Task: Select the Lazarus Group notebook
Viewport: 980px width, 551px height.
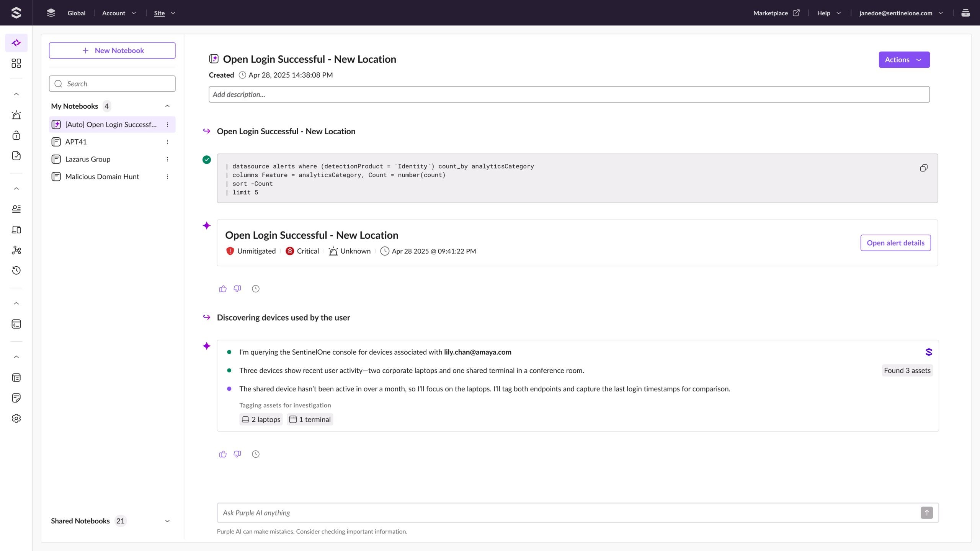Action: (88, 159)
